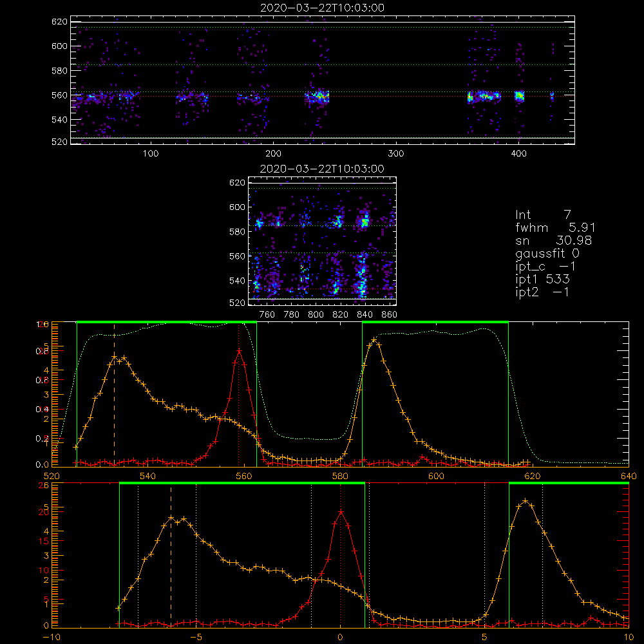This screenshot has height=644, width=644.
Task: Click x-axis label 780 under the small image
Action: tap(292, 315)
